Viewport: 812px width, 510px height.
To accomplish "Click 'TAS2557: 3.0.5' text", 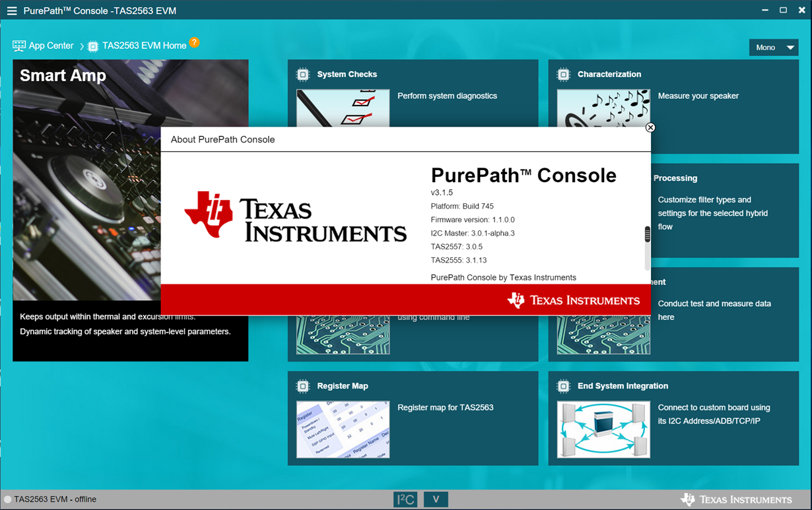I will point(457,247).
